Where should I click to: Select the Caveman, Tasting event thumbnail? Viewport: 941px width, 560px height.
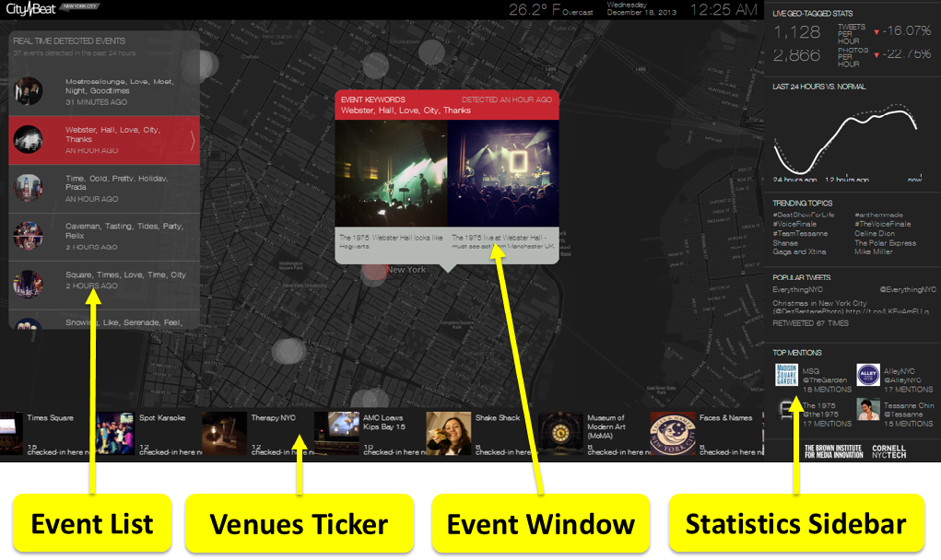point(28,236)
